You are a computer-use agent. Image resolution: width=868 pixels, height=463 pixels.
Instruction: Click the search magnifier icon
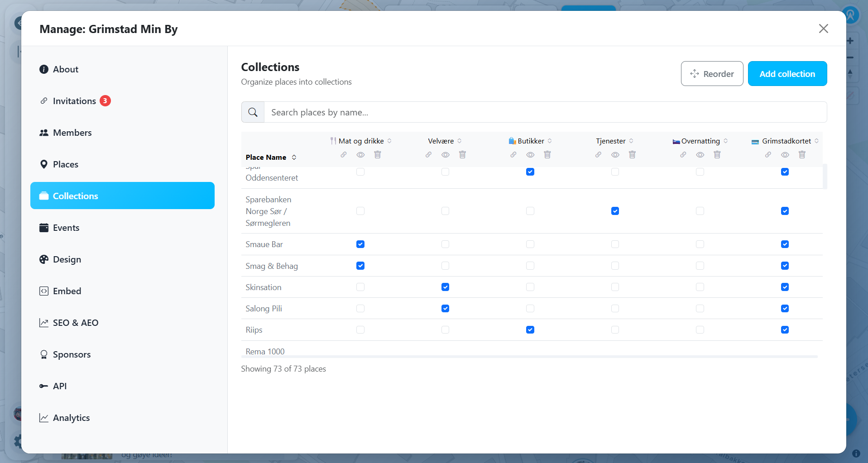pyautogui.click(x=253, y=112)
